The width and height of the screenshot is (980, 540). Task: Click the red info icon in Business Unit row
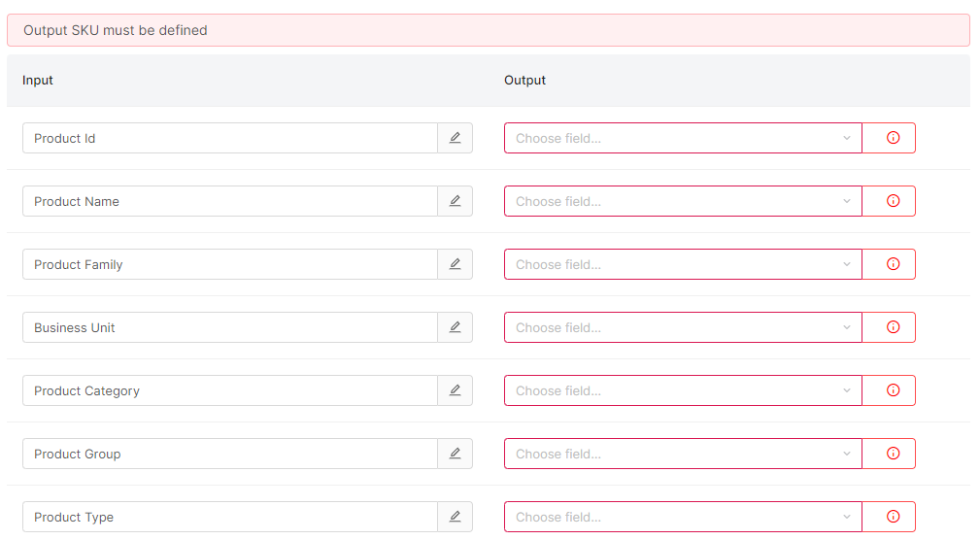click(893, 327)
